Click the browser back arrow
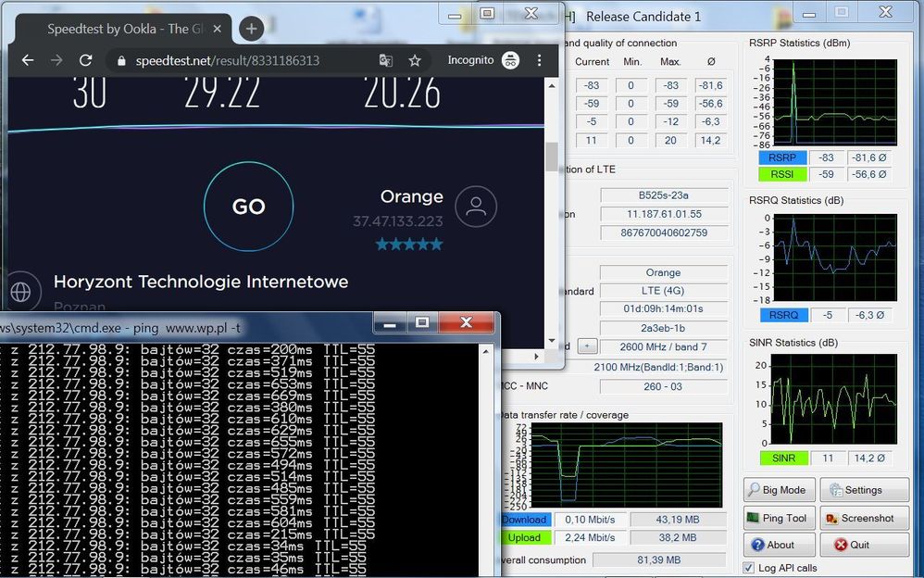This screenshot has height=578, width=924. [28, 60]
